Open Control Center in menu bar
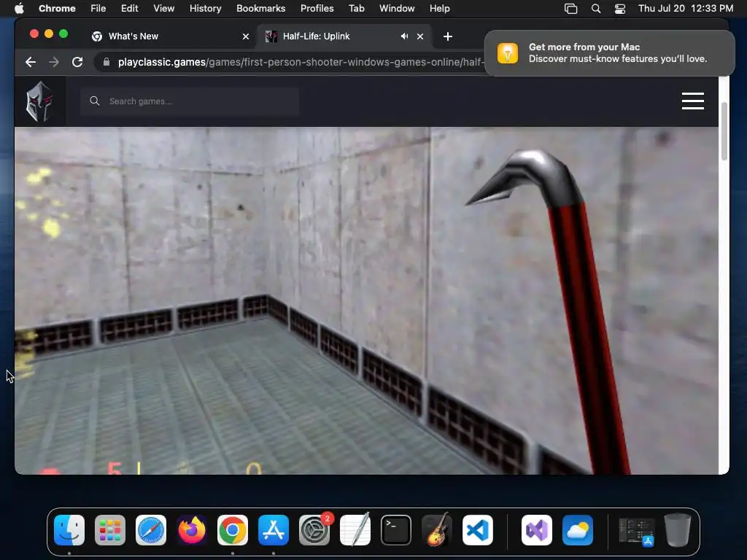 [x=620, y=8]
